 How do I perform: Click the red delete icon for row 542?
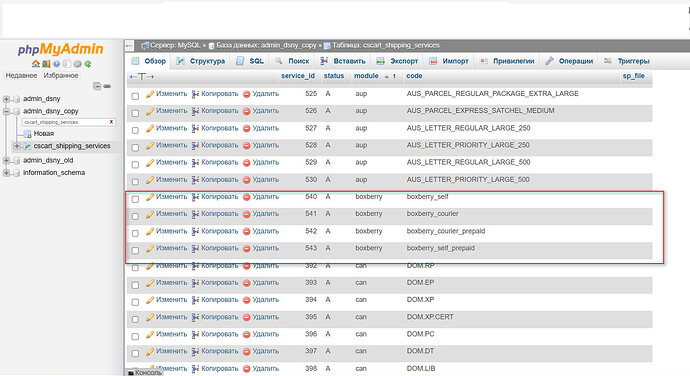(246, 231)
